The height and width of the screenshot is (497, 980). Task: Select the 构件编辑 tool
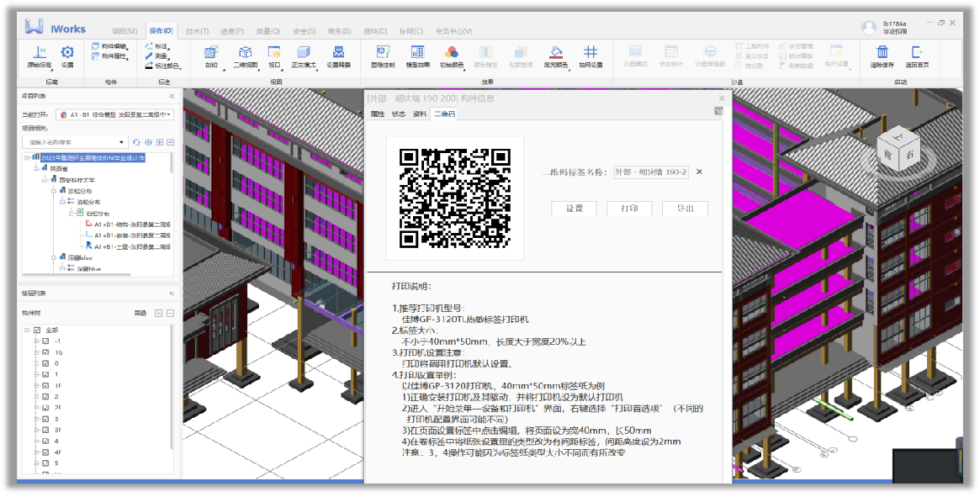[x=110, y=46]
